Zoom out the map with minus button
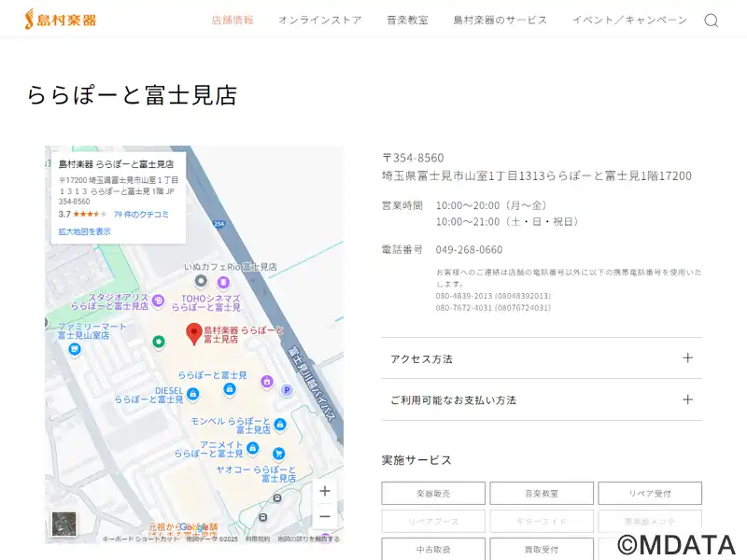This screenshot has width=747, height=560. pyautogui.click(x=325, y=516)
